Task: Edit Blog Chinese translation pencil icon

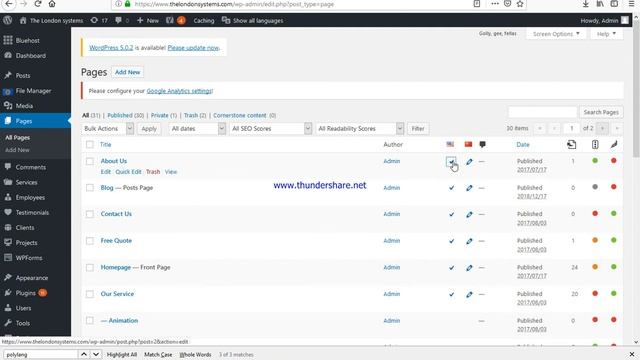Action: pyautogui.click(x=469, y=188)
